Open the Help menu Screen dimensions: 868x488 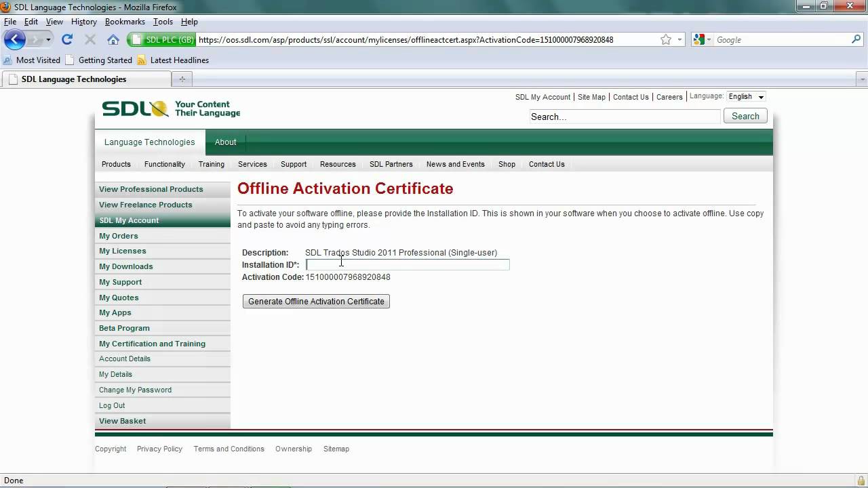point(189,22)
